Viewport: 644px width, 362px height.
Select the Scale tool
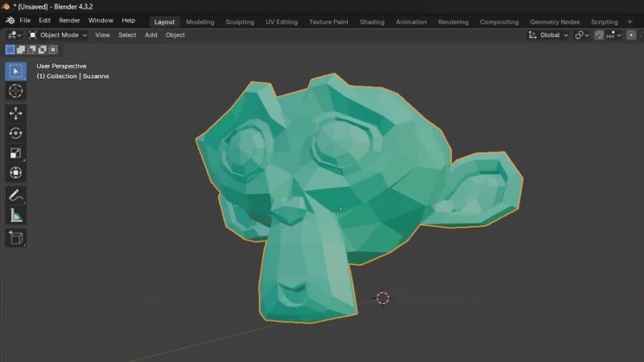(x=15, y=153)
